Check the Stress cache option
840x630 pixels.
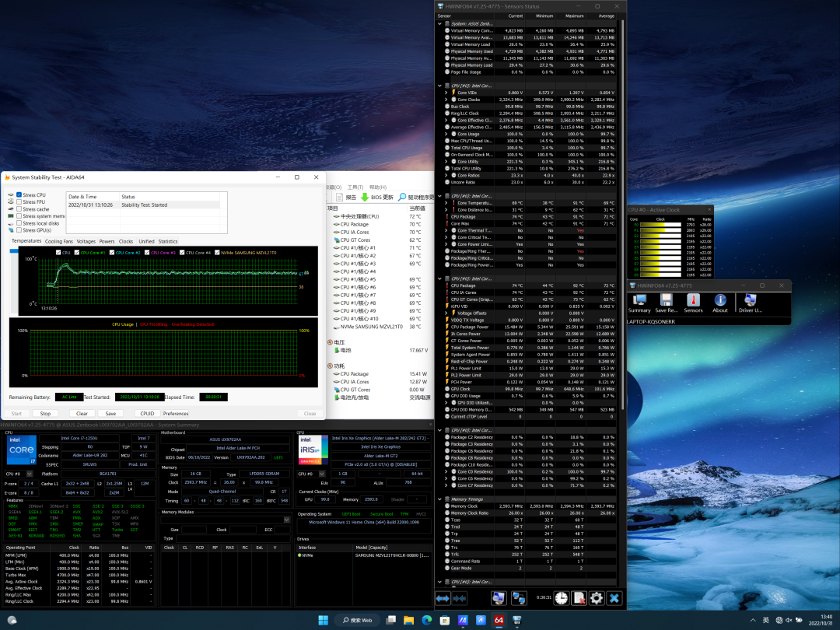[x=19, y=209]
